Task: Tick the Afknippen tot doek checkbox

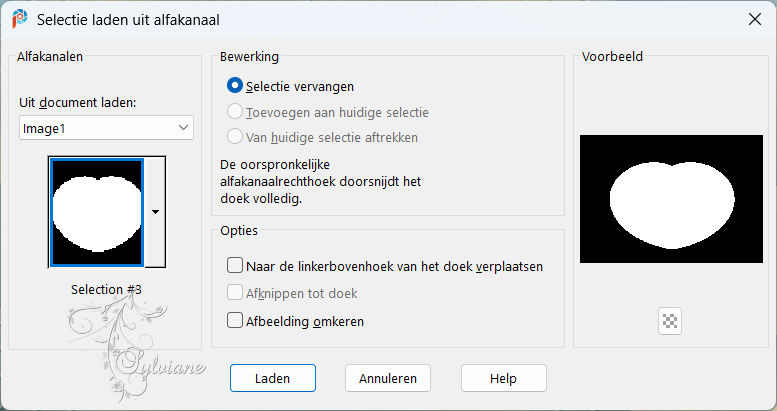Action: click(x=235, y=293)
